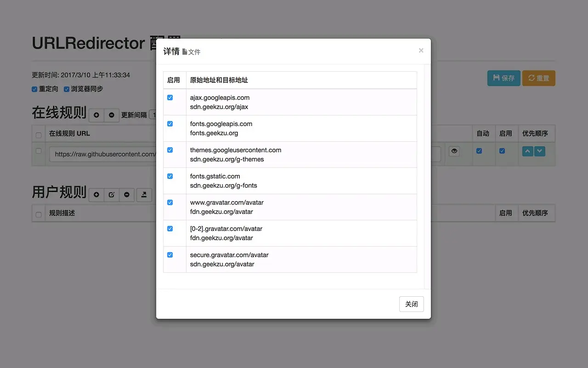Preview the online rule with the eye icon
The image size is (588, 368).
click(x=454, y=151)
